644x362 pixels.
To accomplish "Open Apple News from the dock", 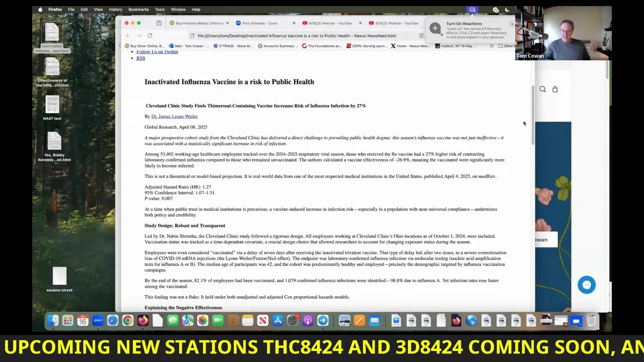I will point(263,321).
